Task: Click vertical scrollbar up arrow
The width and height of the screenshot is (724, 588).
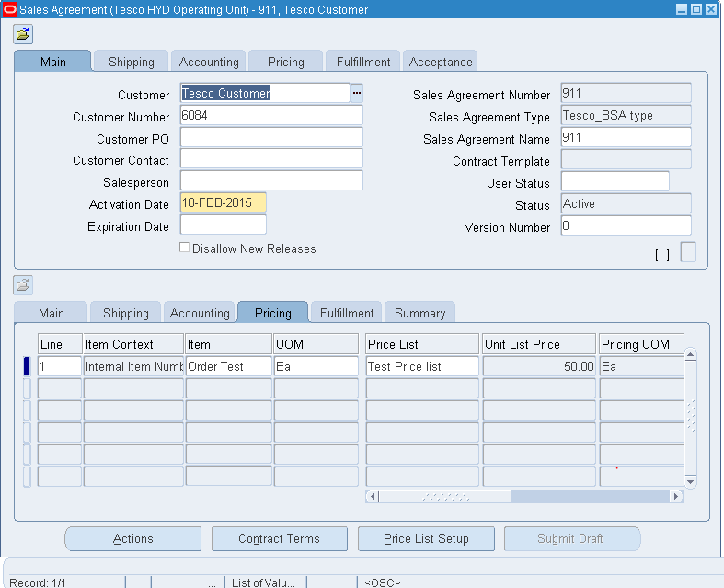Action: coord(690,355)
